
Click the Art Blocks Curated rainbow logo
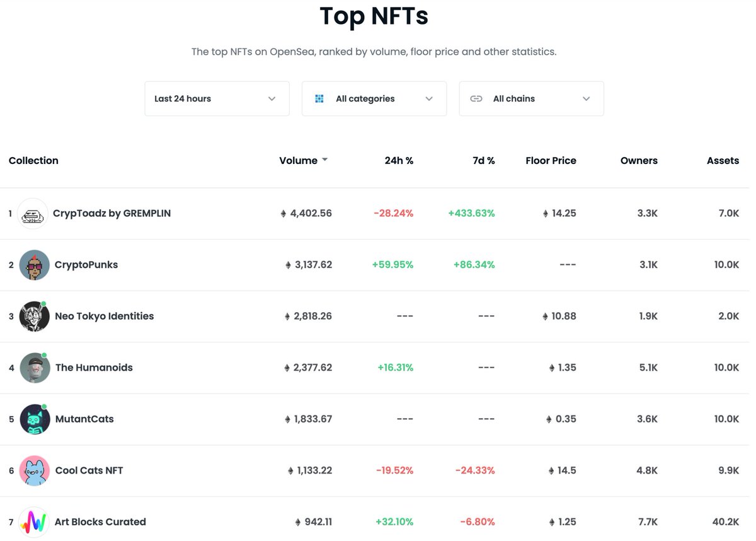[x=34, y=521]
